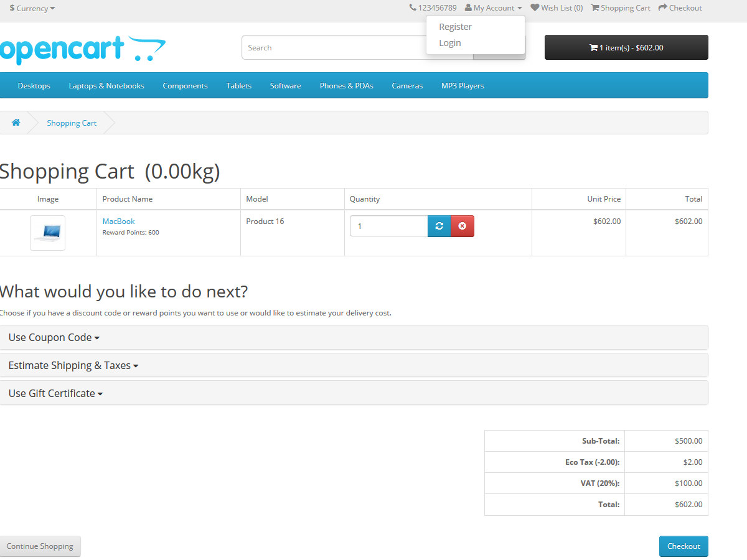Open the Desktops category menu
This screenshot has width=747, height=560.
point(34,86)
